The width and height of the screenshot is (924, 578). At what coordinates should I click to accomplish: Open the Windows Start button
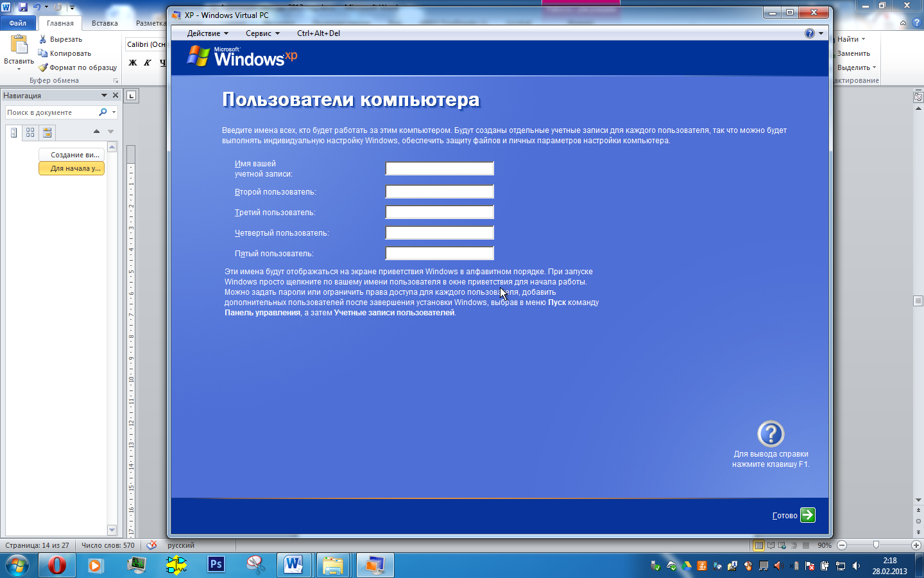16,565
